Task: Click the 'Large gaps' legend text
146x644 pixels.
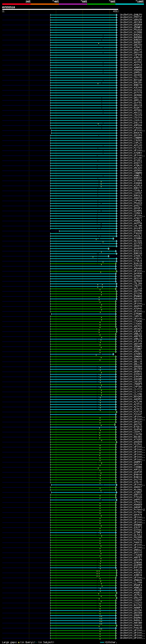Action: point(10,642)
